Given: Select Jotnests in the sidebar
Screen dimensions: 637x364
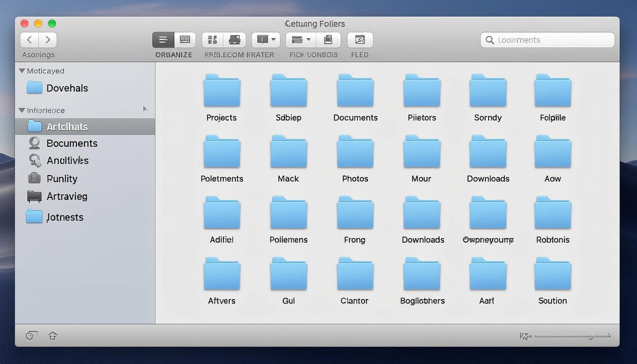Looking at the screenshot, I should coord(85,217).
